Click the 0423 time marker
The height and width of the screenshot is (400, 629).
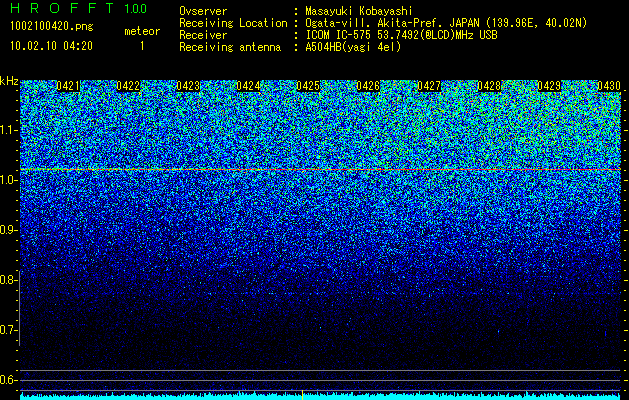[x=188, y=86]
